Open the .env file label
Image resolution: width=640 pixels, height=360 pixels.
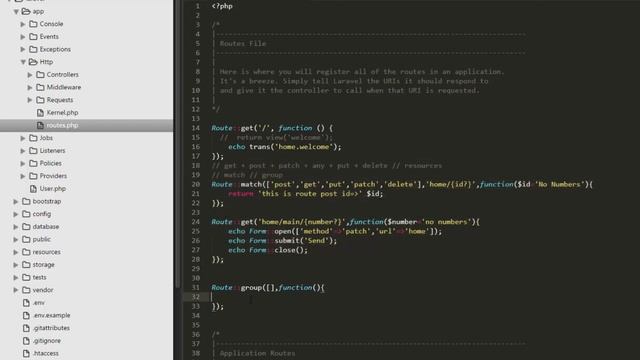(x=39, y=302)
